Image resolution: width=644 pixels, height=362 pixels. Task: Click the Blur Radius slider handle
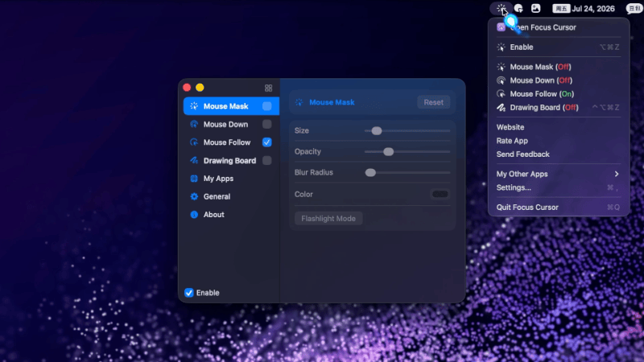click(370, 173)
